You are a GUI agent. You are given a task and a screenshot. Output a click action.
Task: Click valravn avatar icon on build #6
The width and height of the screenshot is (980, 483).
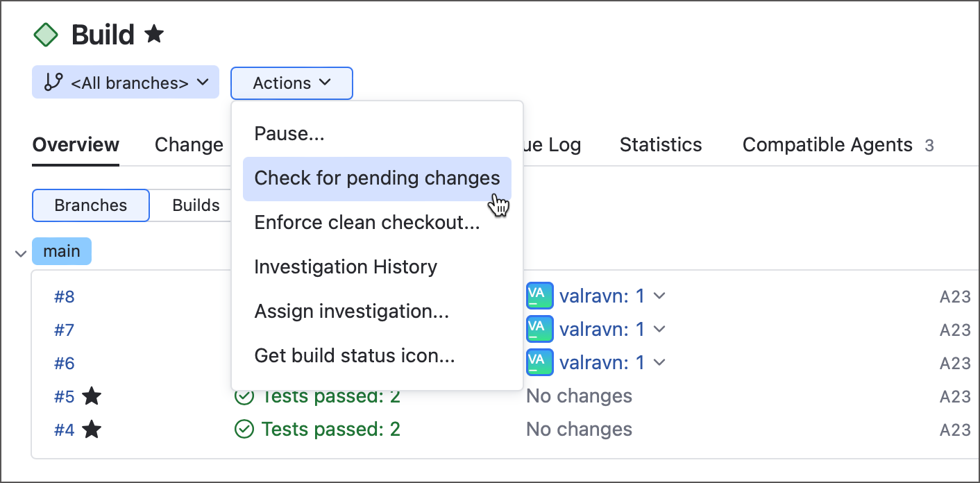click(x=539, y=362)
